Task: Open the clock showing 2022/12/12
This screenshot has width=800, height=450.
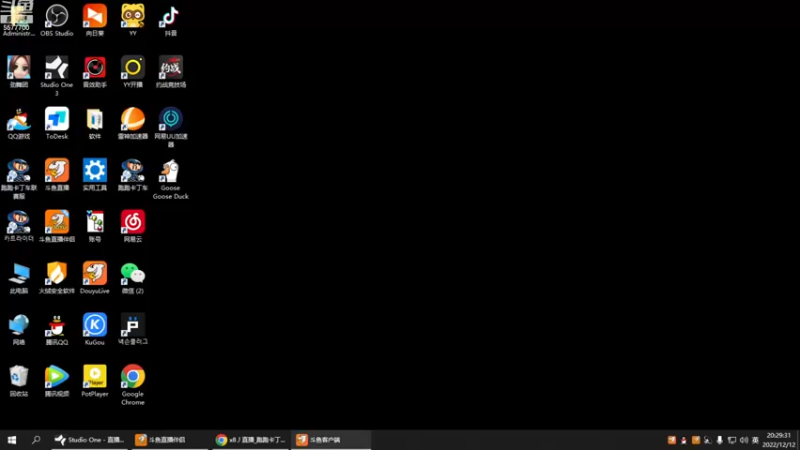Action: (x=779, y=439)
